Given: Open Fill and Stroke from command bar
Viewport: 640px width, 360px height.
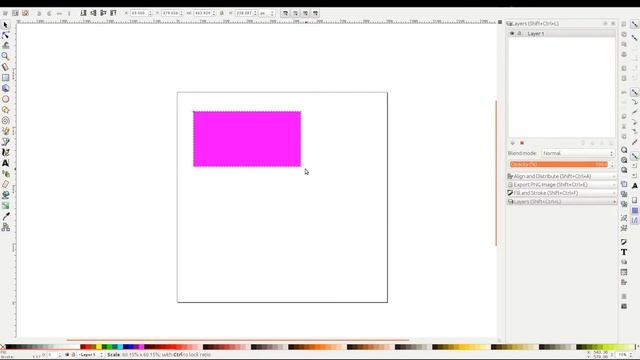Looking at the screenshot, I should pyautogui.click(x=624, y=242).
